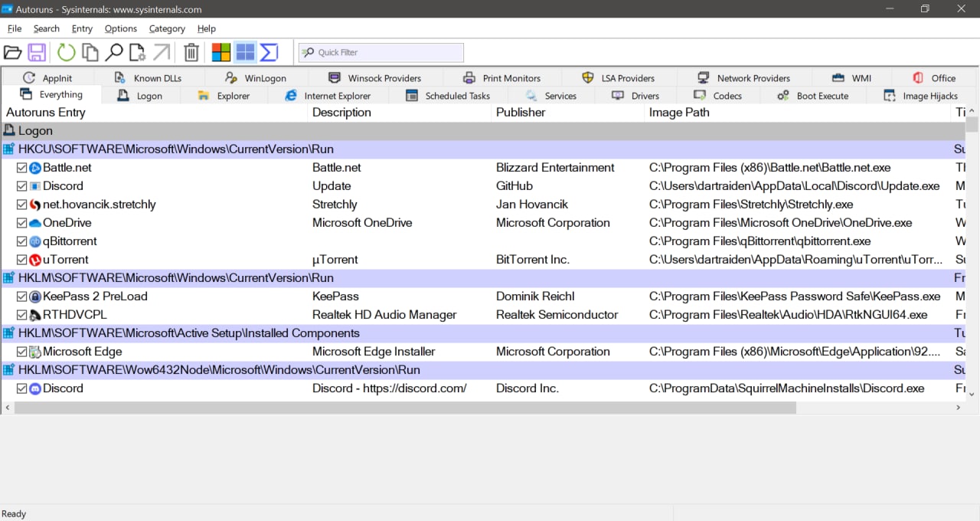Open the Winsock Providers tab
Image resolution: width=980 pixels, height=521 pixels.
click(374, 78)
